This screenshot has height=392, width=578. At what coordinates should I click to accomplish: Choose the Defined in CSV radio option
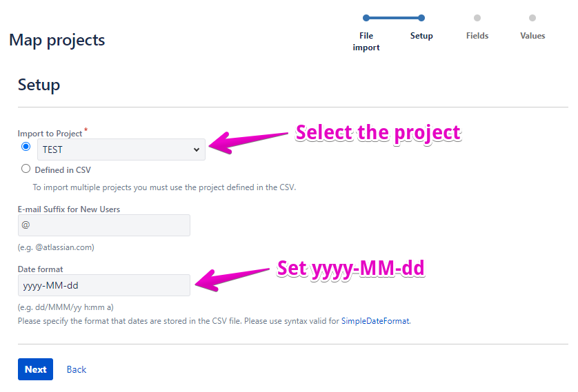[26, 169]
